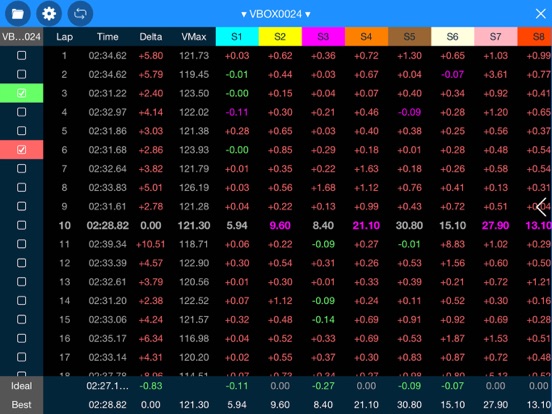Click lap 12 time 02:33.39

click(x=108, y=263)
